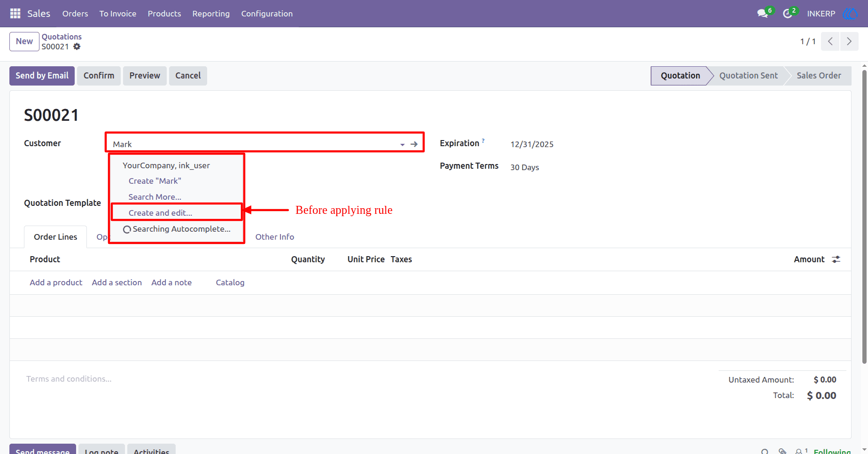
Task: Select the Quotation status stage
Action: (x=680, y=76)
